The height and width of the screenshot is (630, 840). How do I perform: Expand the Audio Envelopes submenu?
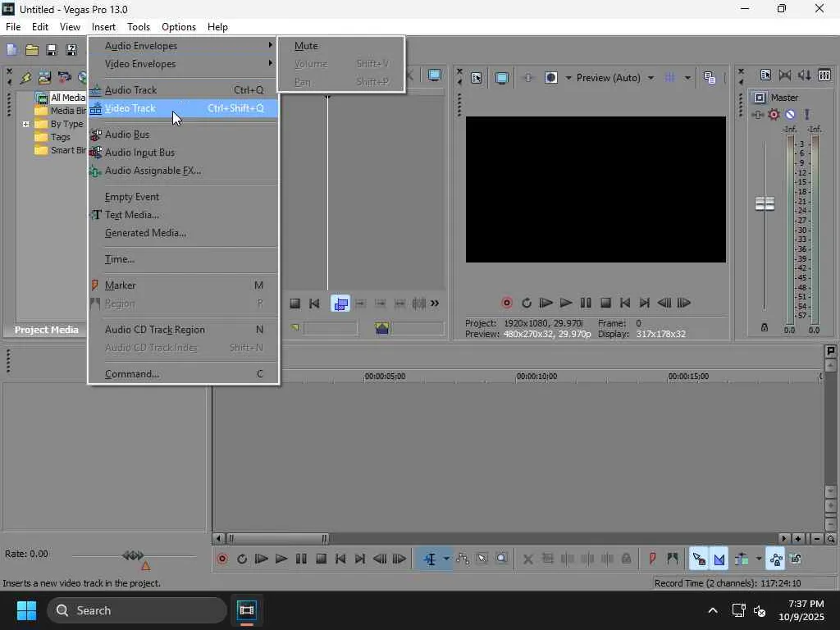point(183,46)
